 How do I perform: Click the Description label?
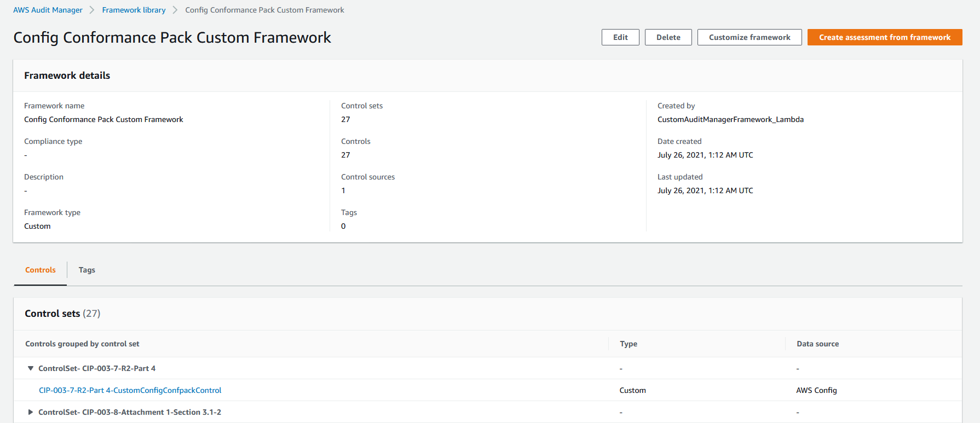(x=44, y=177)
